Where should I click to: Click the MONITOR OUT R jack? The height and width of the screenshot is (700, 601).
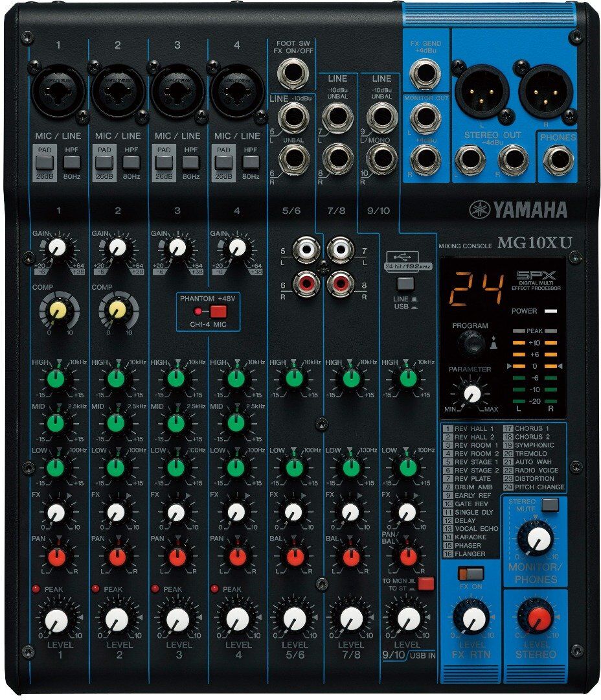(x=425, y=160)
